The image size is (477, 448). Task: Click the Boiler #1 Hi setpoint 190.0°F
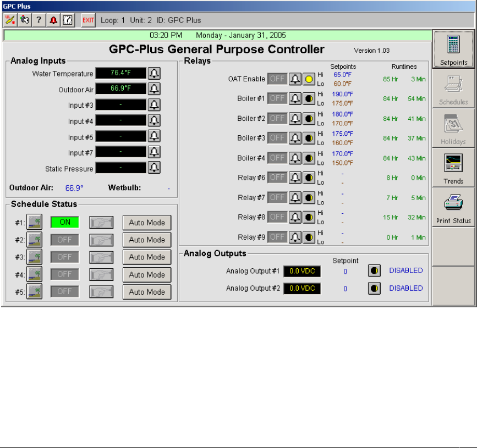pyautogui.click(x=343, y=94)
